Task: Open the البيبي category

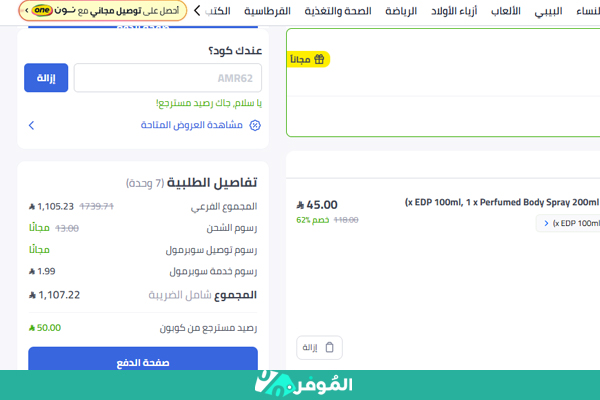Action: (548, 11)
